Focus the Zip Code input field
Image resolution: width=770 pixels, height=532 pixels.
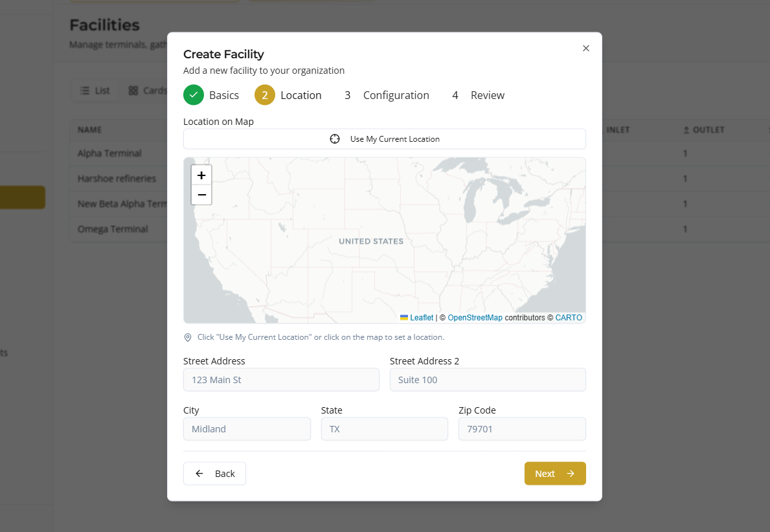pos(522,429)
